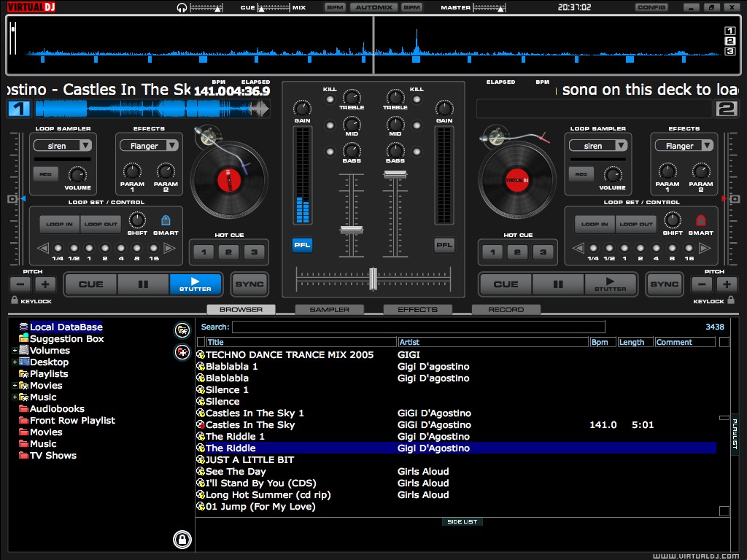
Task: Toggle PFL on the left mixer channel
Action: point(302,245)
